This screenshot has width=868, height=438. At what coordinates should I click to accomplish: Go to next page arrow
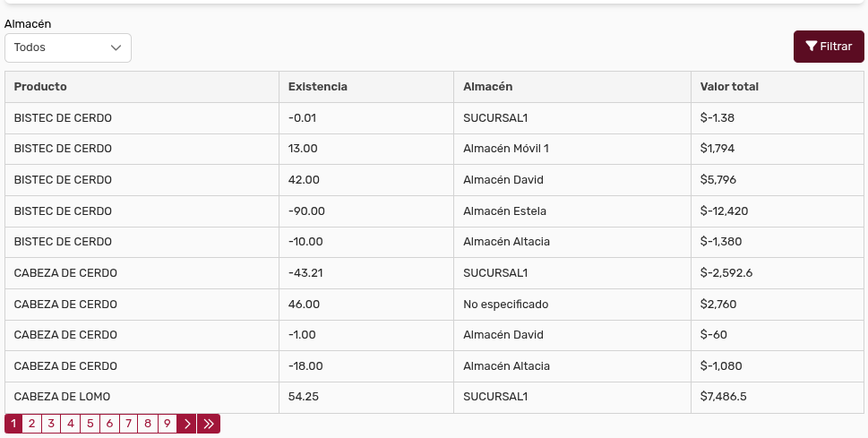tap(187, 424)
